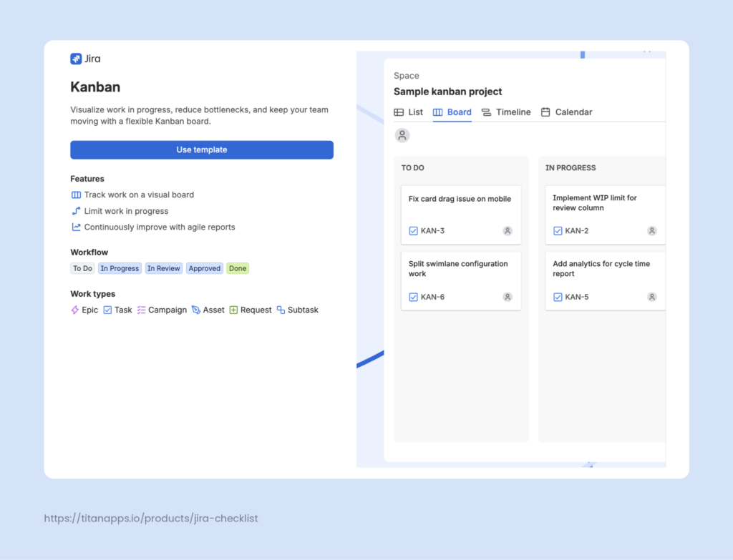733x560 pixels.
Task: Click the IN PROGRESS column header
Action: 571,167
